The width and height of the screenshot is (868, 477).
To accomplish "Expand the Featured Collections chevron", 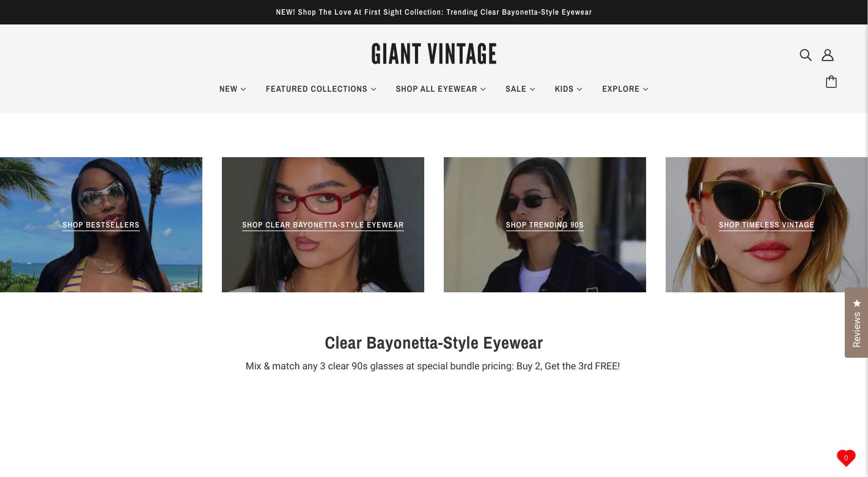I will (x=373, y=89).
